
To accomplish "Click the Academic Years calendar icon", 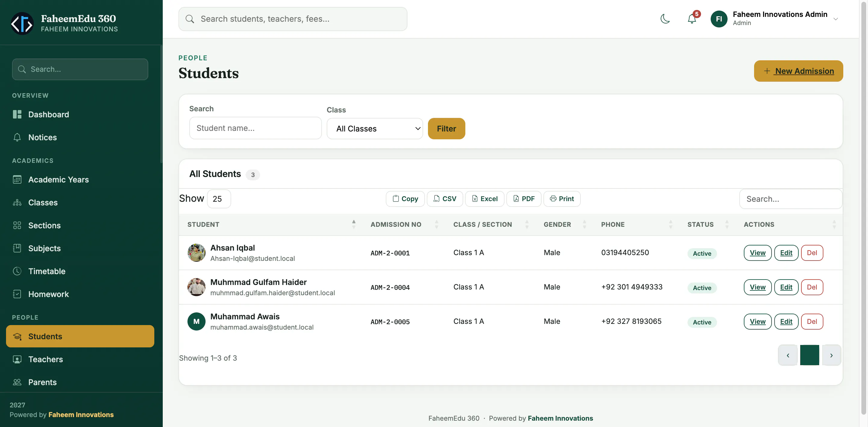I will 17,180.
